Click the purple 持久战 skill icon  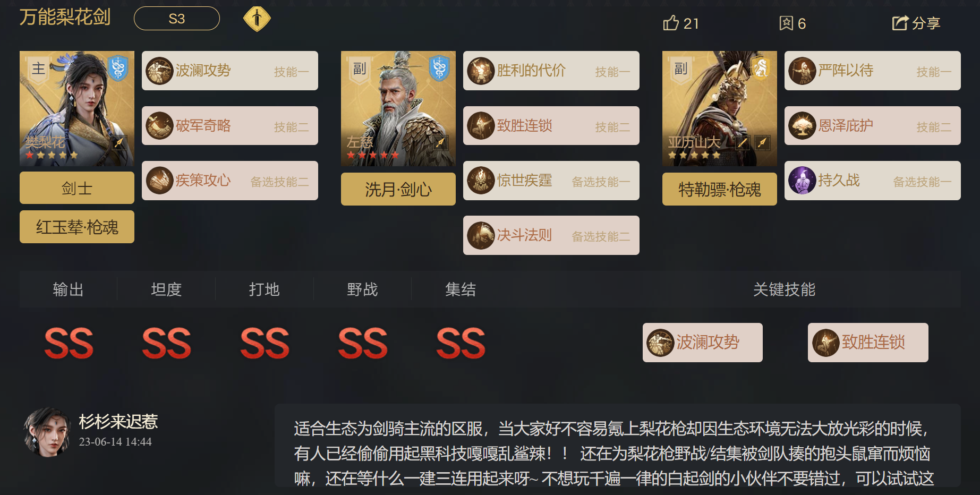pos(802,180)
